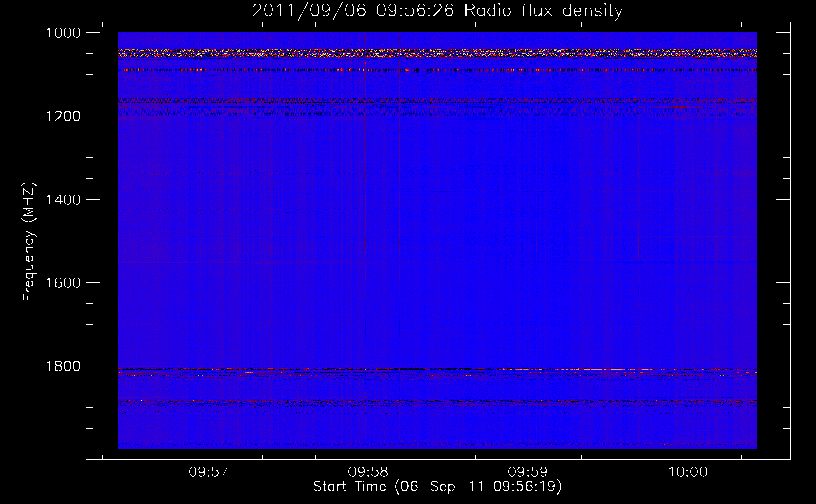Click the red spot near 1180 MHz before 10:00
This screenshot has width=816, height=504.
[680, 107]
